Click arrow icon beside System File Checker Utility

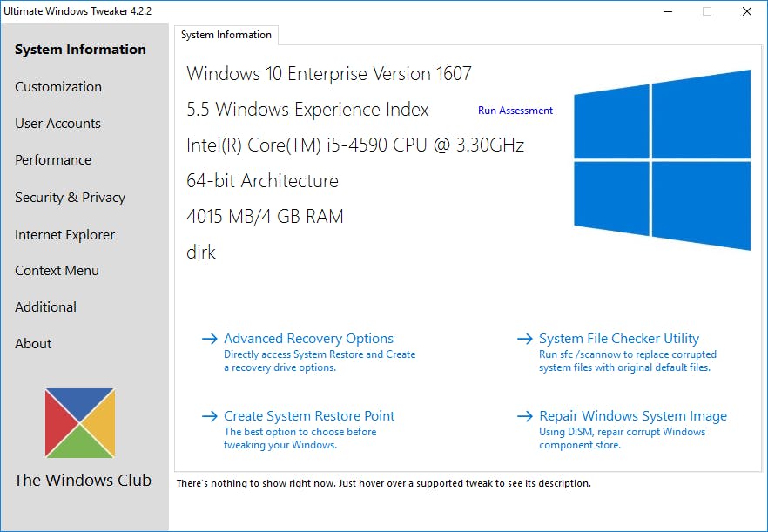(524, 340)
